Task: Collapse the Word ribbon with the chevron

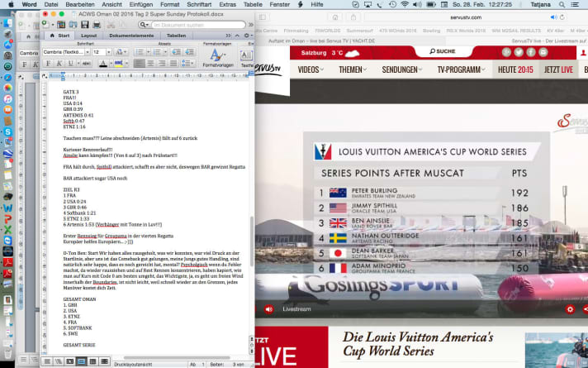Action: click(x=237, y=36)
